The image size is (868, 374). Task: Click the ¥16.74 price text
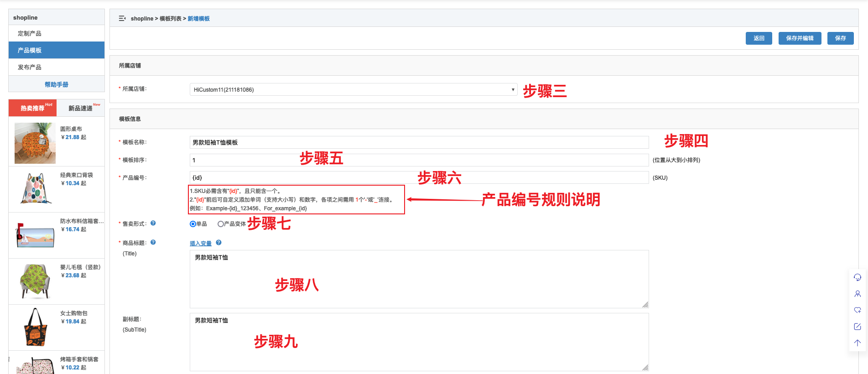tap(73, 229)
